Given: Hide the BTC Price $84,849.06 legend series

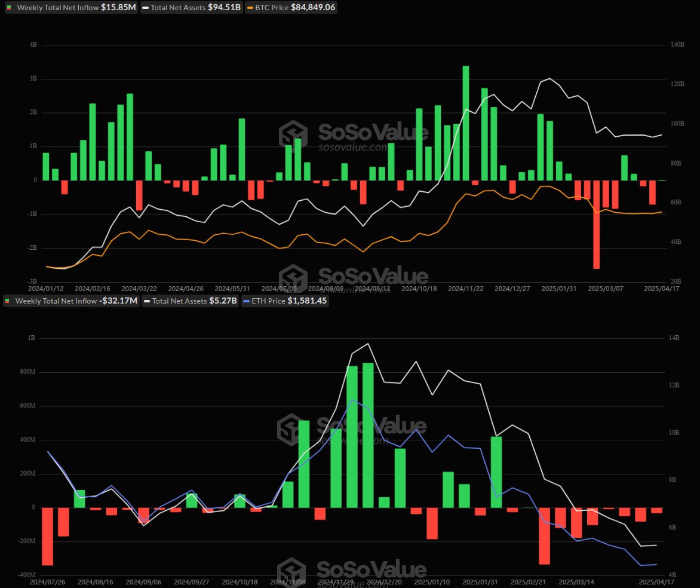Looking at the screenshot, I should point(291,8).
